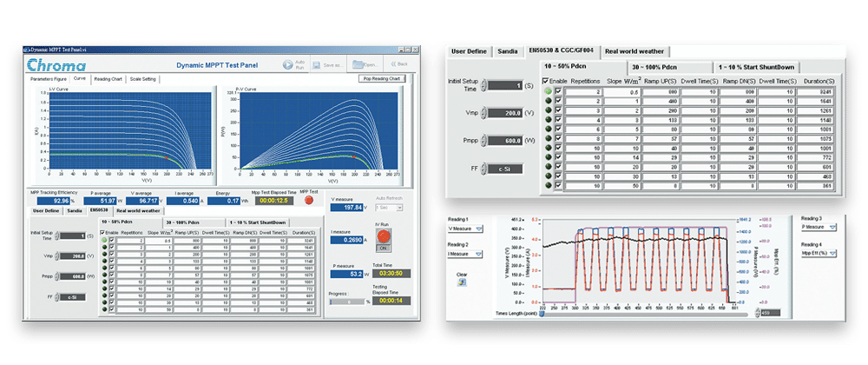Click the Pop Reading Chart button
Screen dimensions: 868x365
382,79
